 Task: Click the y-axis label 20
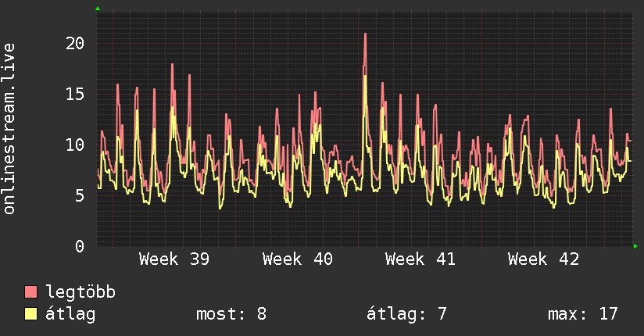pos(75,43)
